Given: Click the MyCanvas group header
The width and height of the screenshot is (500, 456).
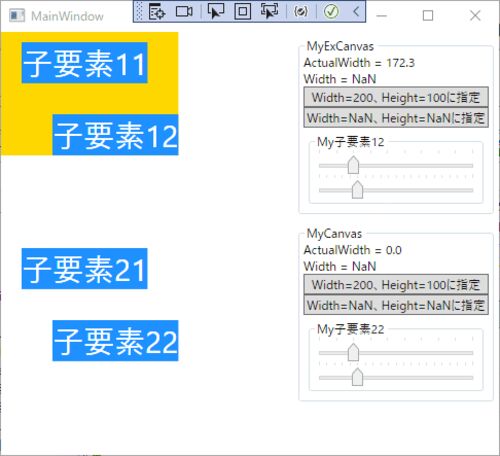Looking at the screenshot, I should pos(334,234).
